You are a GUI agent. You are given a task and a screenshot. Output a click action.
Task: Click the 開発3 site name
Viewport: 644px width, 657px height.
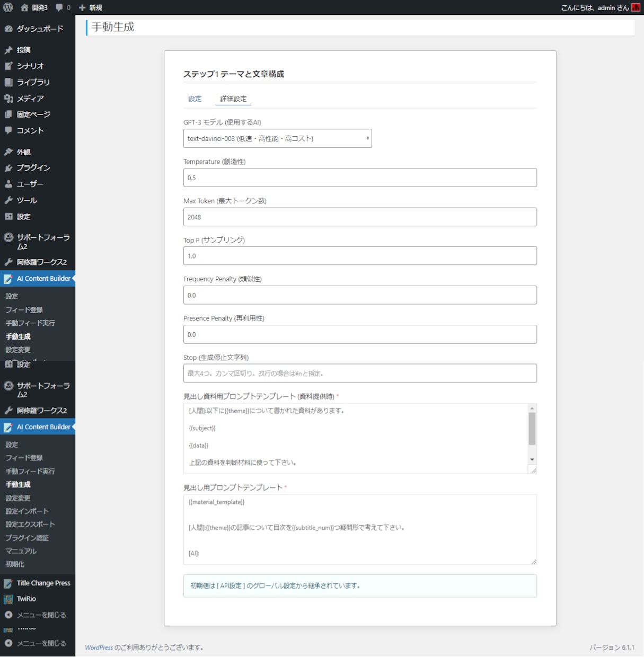point(40,7)
